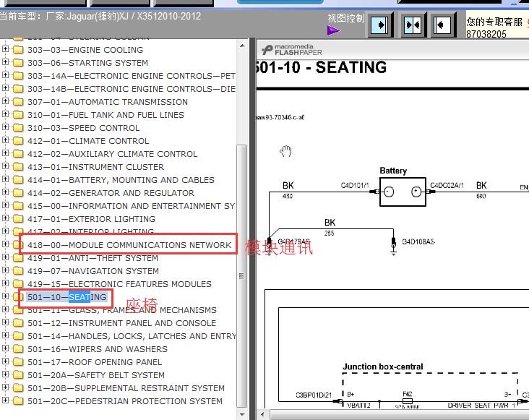Click the collapse-left view control icon
Screen dimensions: 529x420
pyautogui.click(x=443, y=25)
